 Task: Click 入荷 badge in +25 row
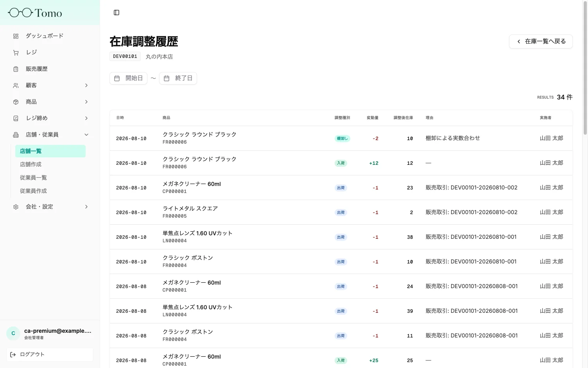(x=341, y=361)
